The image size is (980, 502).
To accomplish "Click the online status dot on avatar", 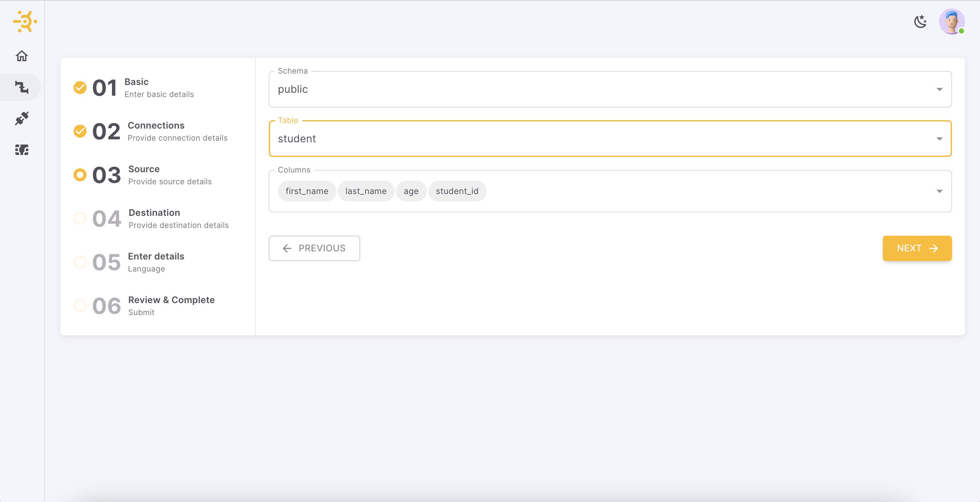I will click(x=961, y=31).
